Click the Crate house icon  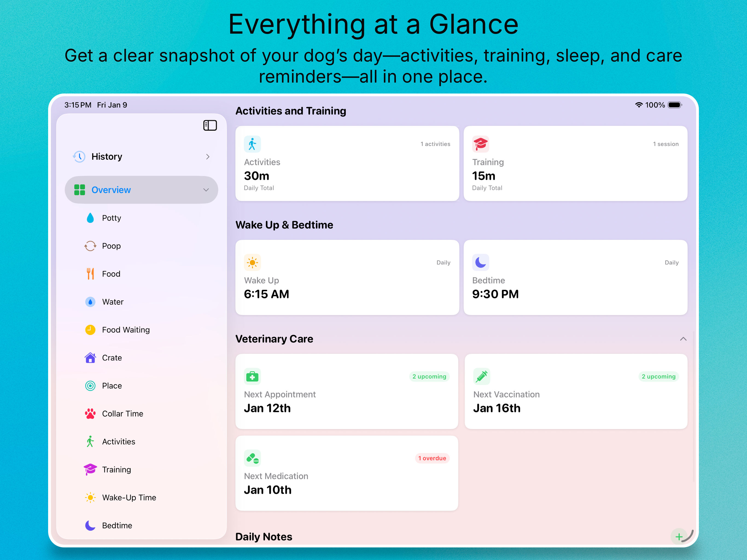[x=90, y=358]
